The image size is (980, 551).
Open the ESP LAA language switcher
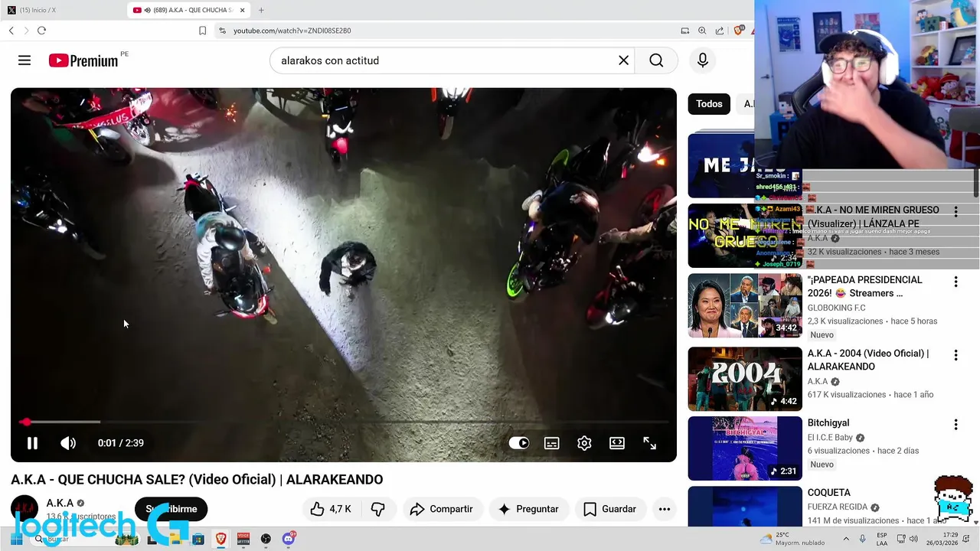tap(882, 539)
